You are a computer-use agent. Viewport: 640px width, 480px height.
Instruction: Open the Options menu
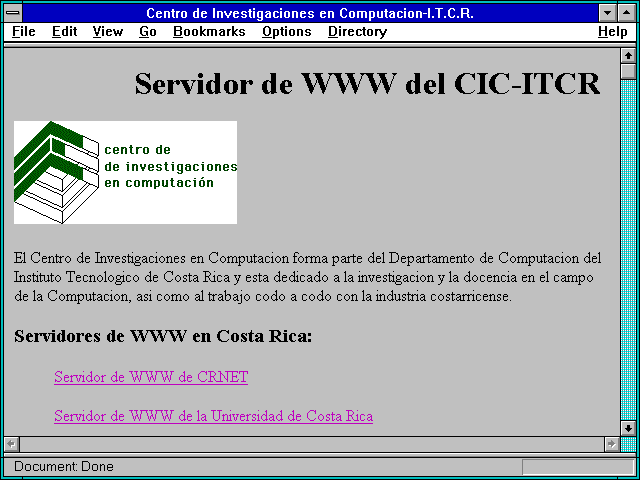pos(287,32)
